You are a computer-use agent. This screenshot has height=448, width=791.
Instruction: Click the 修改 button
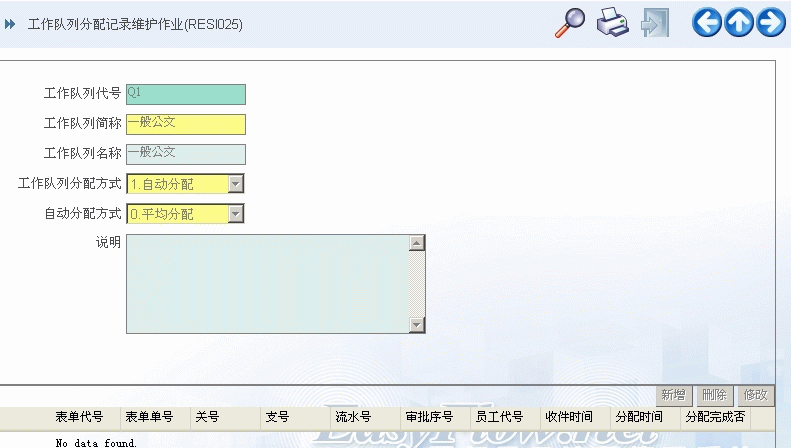click(x=755, y=395)
